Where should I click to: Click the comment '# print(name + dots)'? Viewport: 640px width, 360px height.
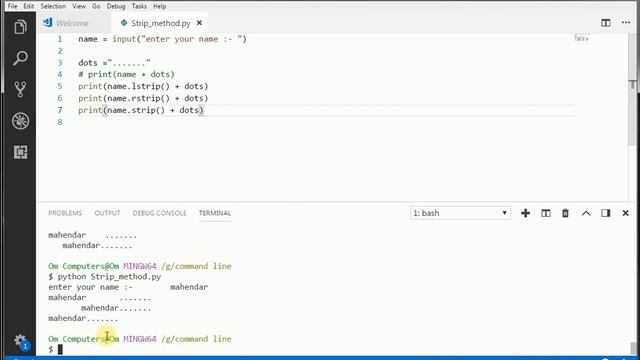(127, 74)
